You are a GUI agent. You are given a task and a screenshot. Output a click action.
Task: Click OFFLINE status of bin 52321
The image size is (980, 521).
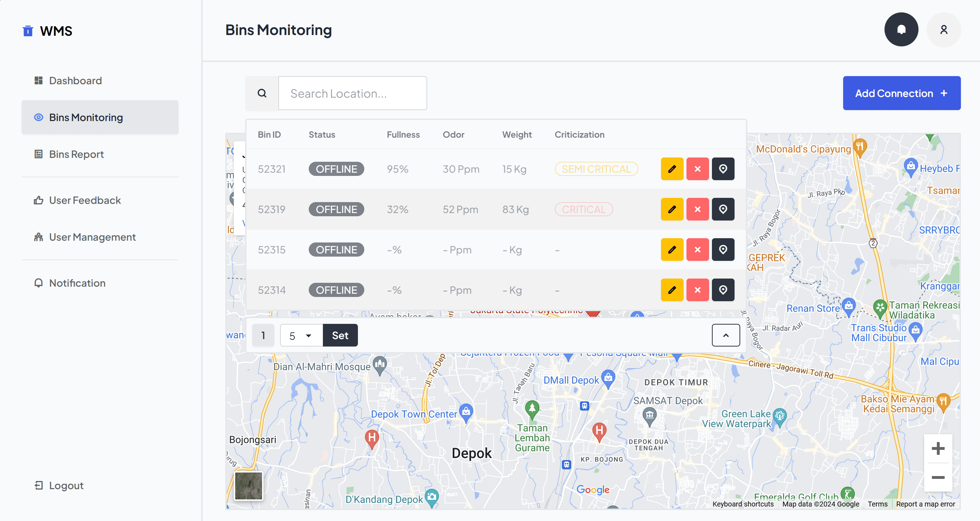coord(336,169)
